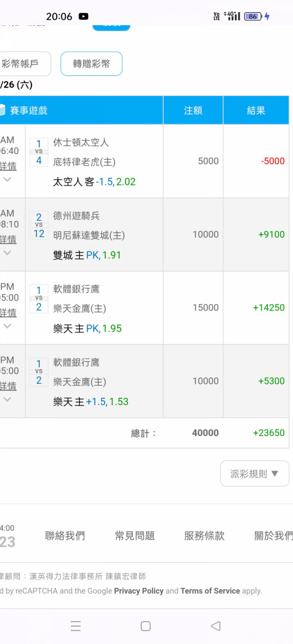Tap the Android back navigation triangle
Image resolution: width=293 pixels, height=644 pixels.
tap(216, 626)
